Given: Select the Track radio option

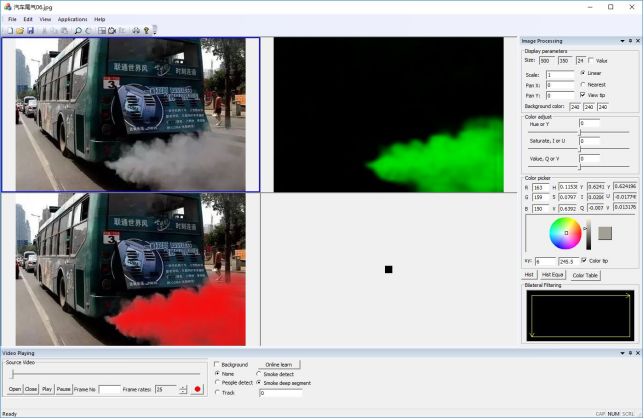Looking at the screenshot, I should pyautogui.click(x=217, y=393).
